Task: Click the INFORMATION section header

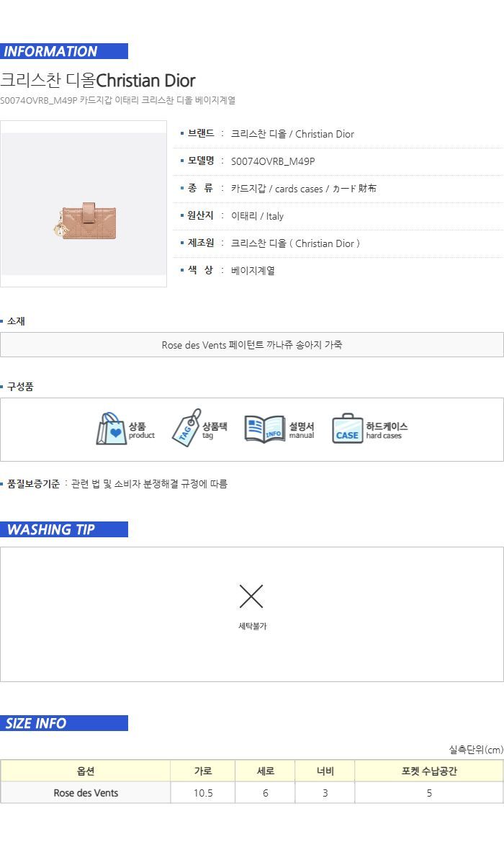Action: [64, 51]
